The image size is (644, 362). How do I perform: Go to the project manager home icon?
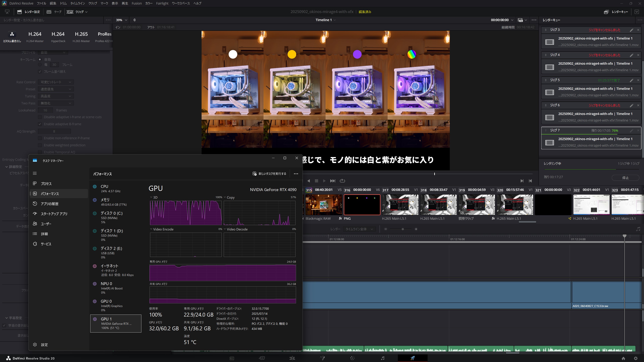click(623, 358)
